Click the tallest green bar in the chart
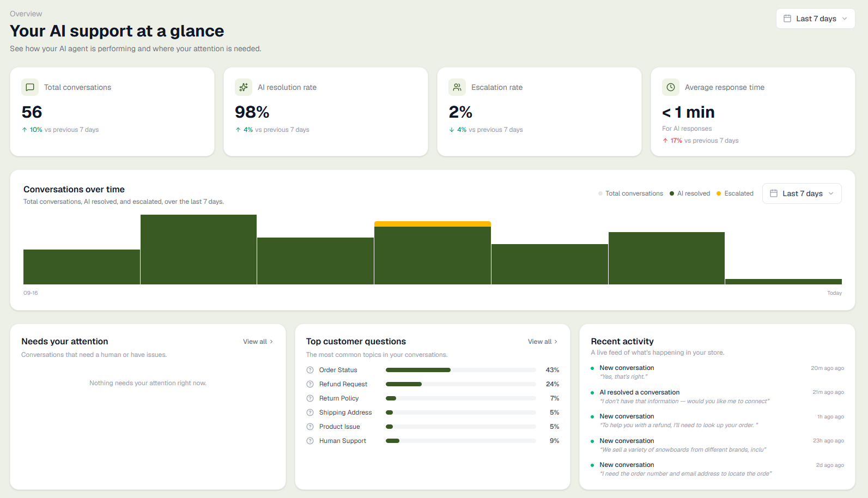 [198, 250]
